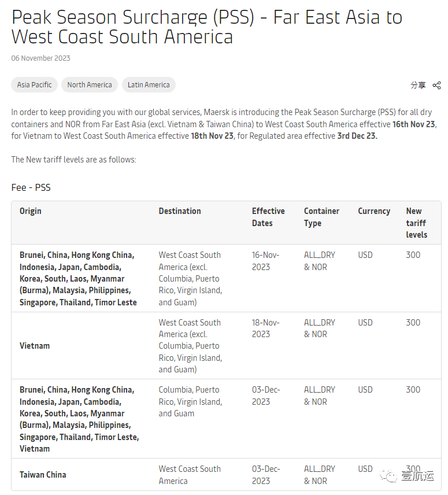Click the Container Type column header
This screenshot has width=448, height=495.
tap(321, 217)
